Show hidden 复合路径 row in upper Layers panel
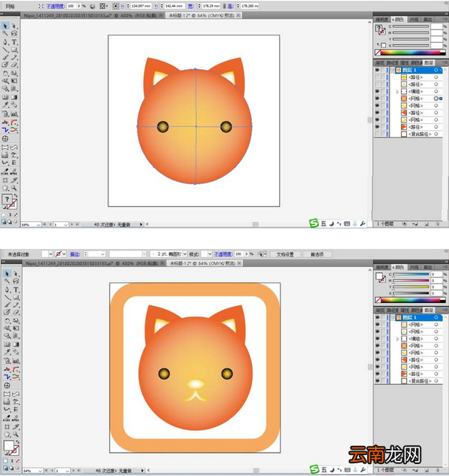Viewport: 449px width, 476px height. (x=377, y=134)
